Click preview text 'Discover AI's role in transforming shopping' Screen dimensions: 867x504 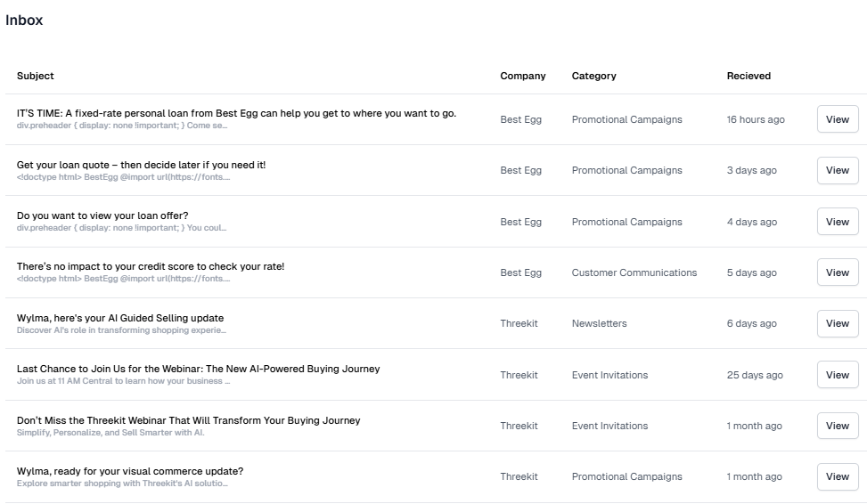(122, 330)
